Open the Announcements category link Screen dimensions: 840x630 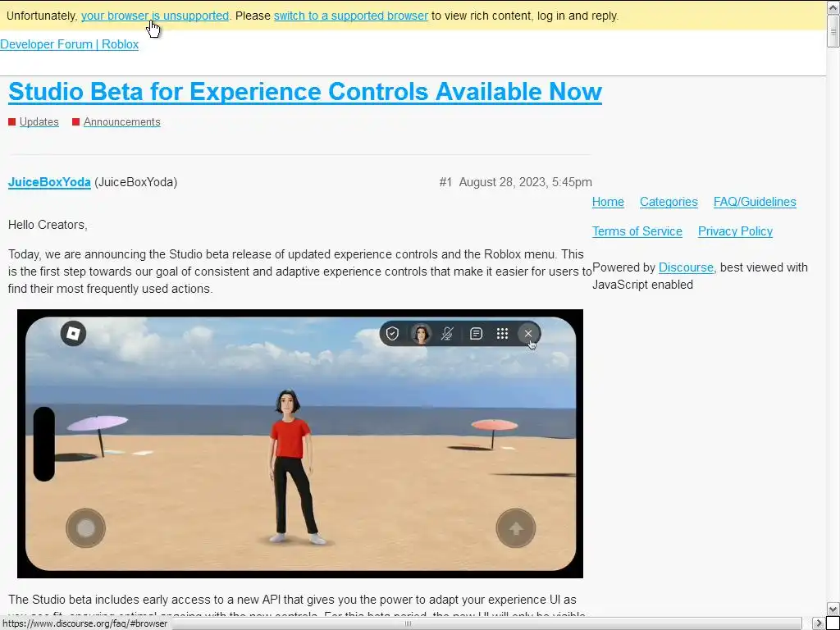click(x=121, y=122)
